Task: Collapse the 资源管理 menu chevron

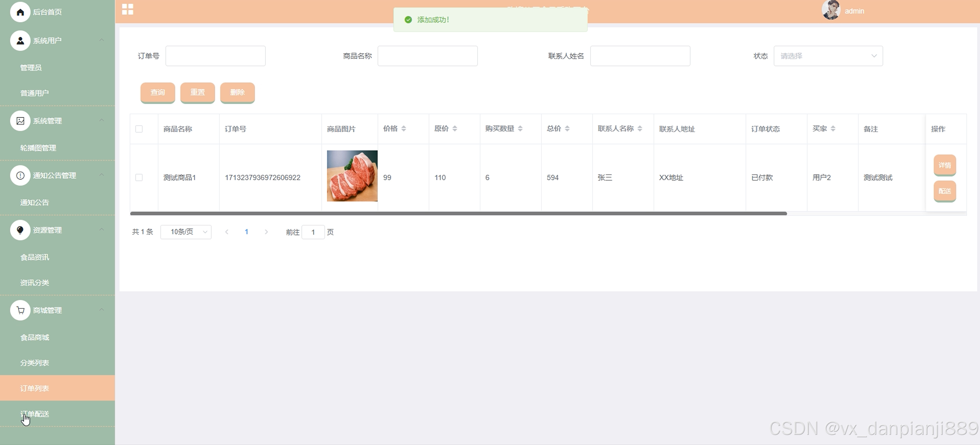Action: pos(101,229)
